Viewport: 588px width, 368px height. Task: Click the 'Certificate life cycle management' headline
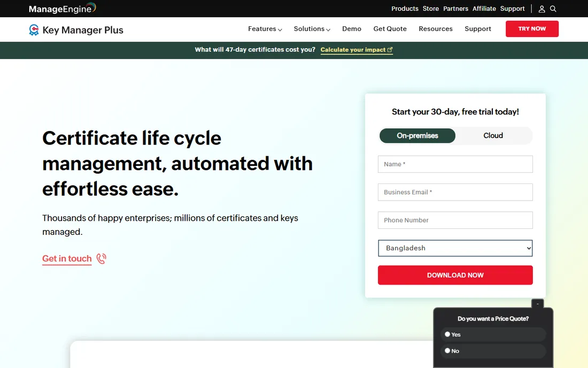click(177, 164)
